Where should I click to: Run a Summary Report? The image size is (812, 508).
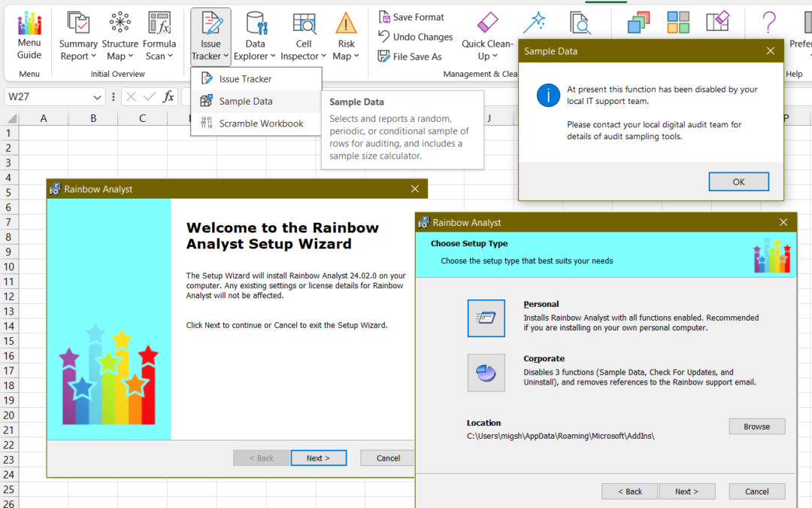(77, 34)
